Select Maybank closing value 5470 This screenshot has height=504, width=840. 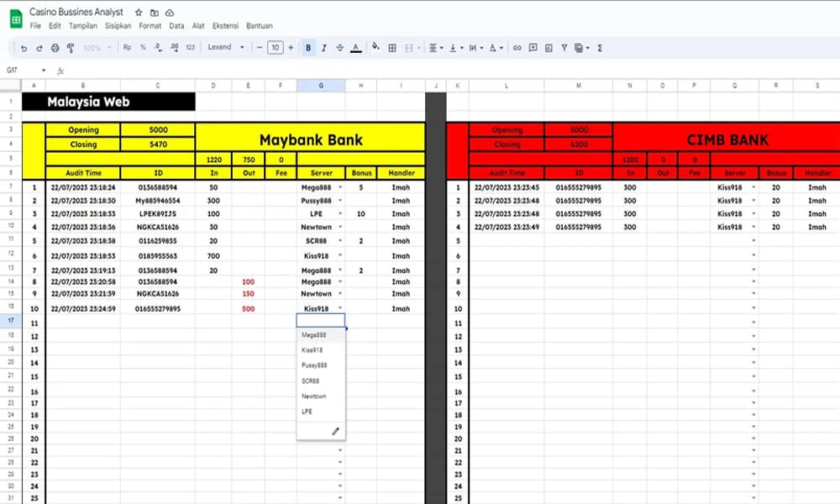tap(158, 144)
